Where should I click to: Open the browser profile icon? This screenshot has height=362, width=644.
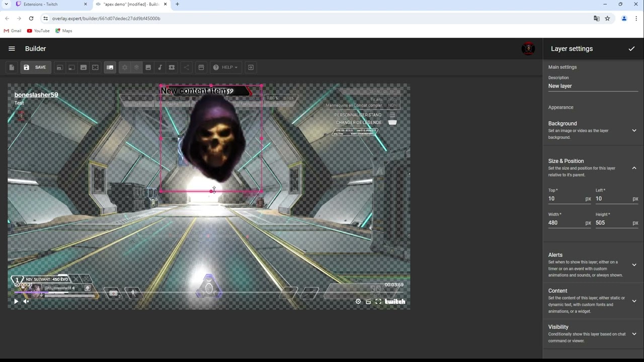click(x=624, y=19)
